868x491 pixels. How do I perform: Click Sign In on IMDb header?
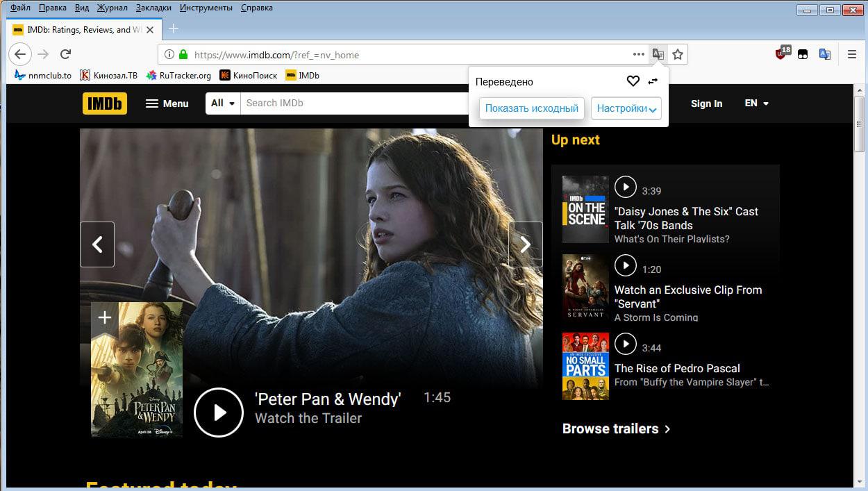(706, 103)
